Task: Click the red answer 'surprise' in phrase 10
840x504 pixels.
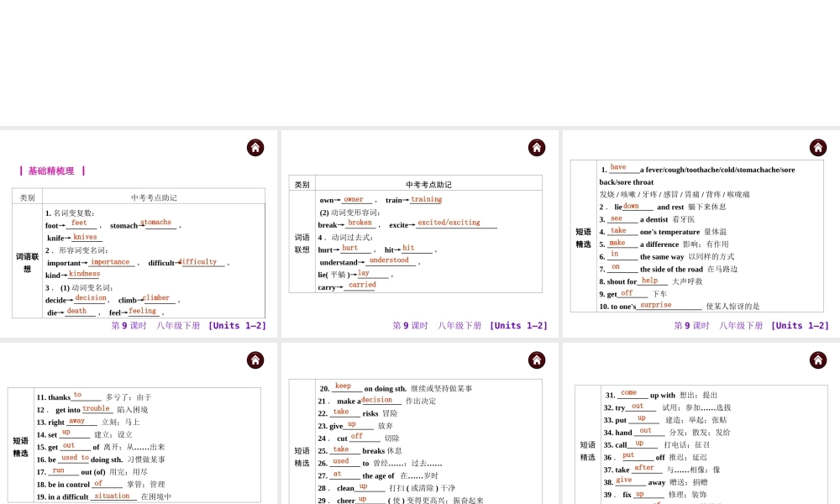Action: coord(656,305)
